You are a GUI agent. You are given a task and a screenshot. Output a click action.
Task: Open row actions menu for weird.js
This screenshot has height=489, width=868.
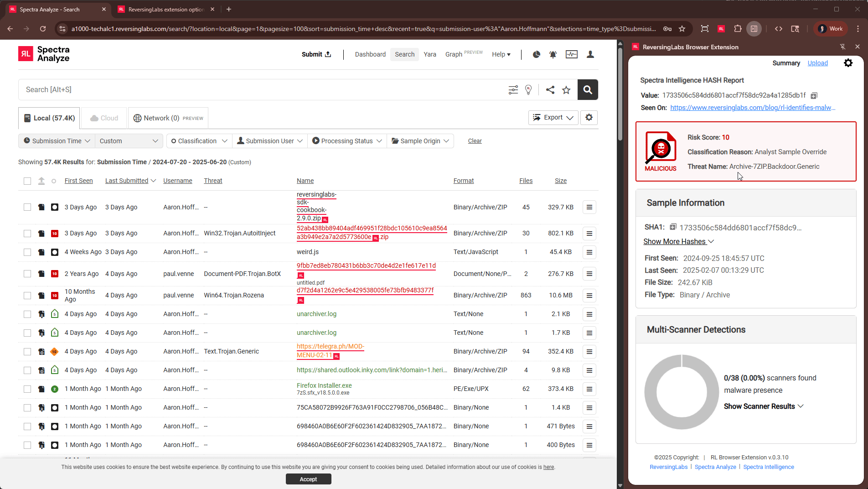pyautogui.click(x=589, y=252)
